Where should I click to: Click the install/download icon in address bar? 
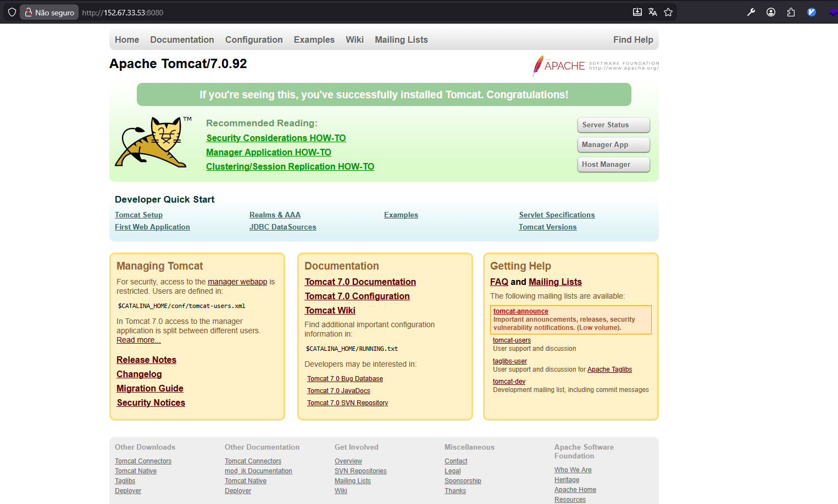(637, 12)
